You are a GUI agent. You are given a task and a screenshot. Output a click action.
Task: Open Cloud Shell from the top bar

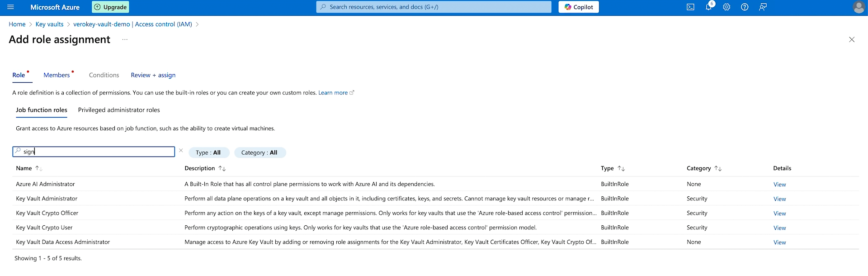coord(690,7)
